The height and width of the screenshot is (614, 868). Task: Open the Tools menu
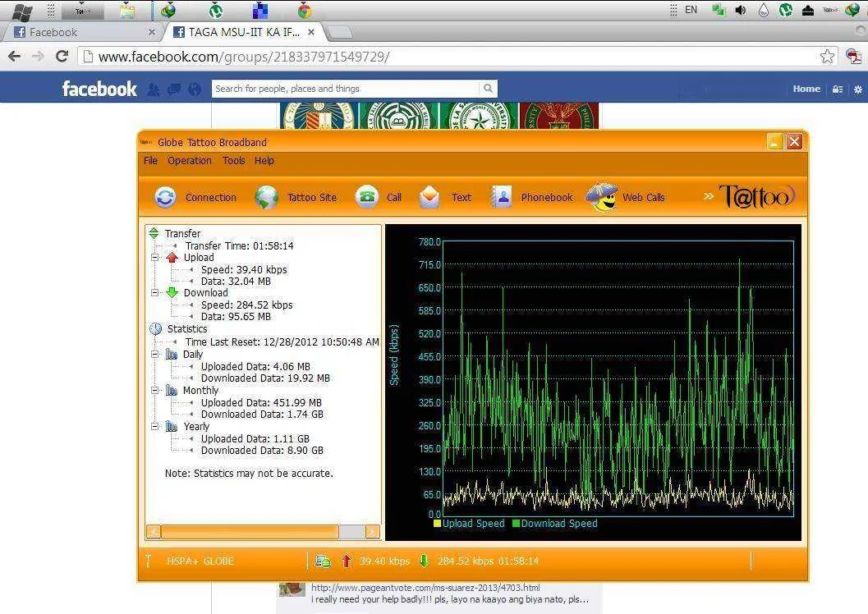pyautogui.click(x=233, y=160)
